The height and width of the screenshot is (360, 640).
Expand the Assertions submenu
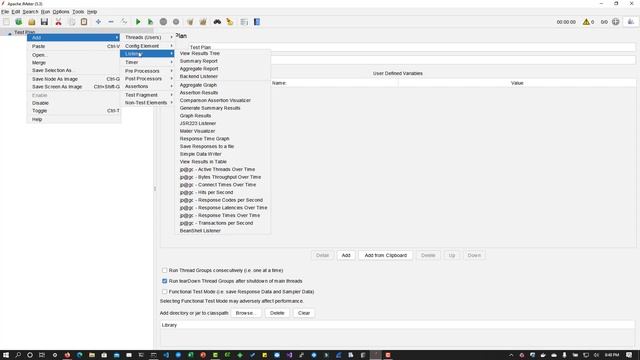pyautogui.click(x=147, y=87)
